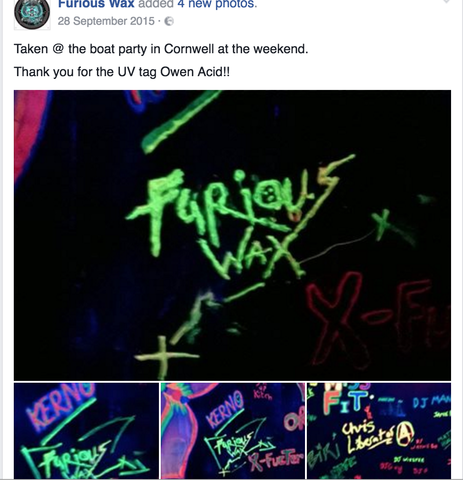This screenshot has height=480, width=463.
Task: Open the middle thumbnail with X-Fucter writing
Action: 233,431
